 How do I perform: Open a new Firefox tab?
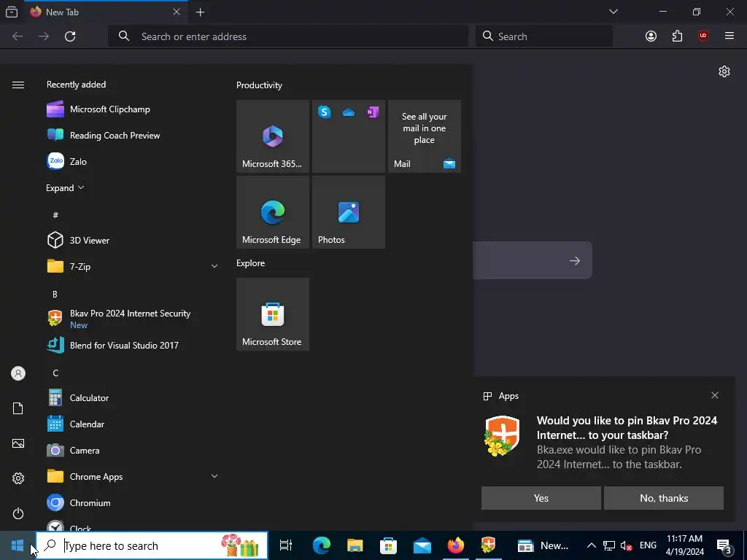[x=201, y=12]
